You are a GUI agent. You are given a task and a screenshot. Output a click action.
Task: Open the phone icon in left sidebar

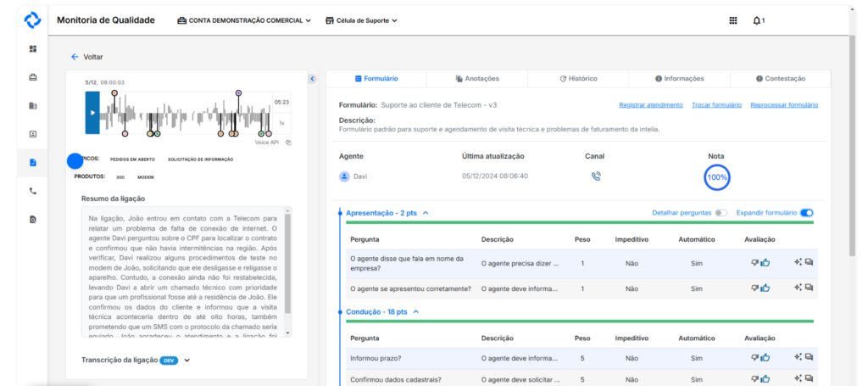click(33, 191)
